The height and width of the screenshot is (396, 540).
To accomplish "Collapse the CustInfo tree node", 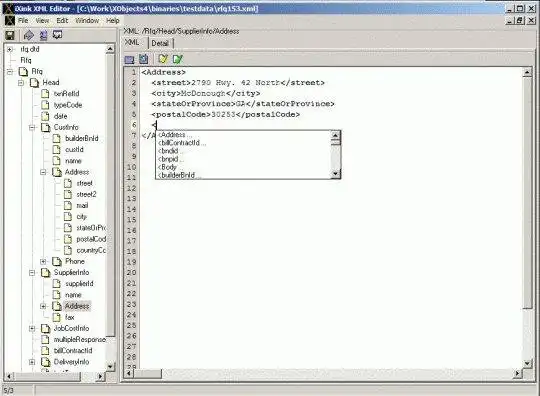I will [32, 127].
